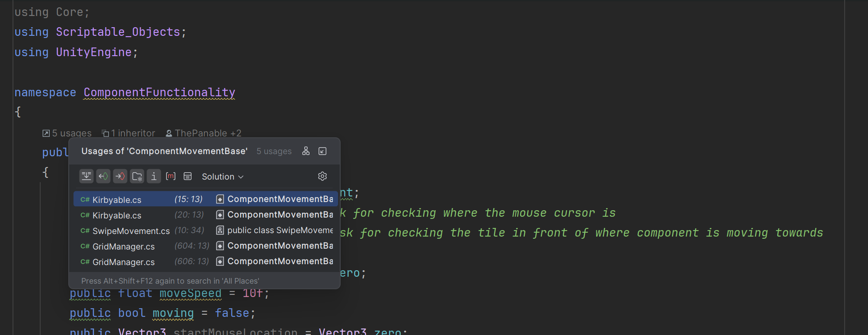Open usages popup settings gear
Screen dimensions: 868x335
pyautogui.click(x=322, y=176)
